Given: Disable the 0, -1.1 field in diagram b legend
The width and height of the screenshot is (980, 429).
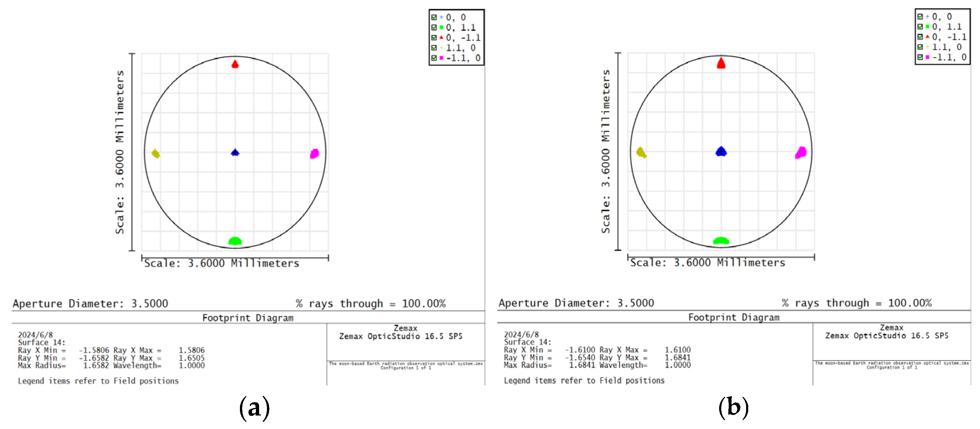Looking at the screenshot, I should (x=921, y=37).
